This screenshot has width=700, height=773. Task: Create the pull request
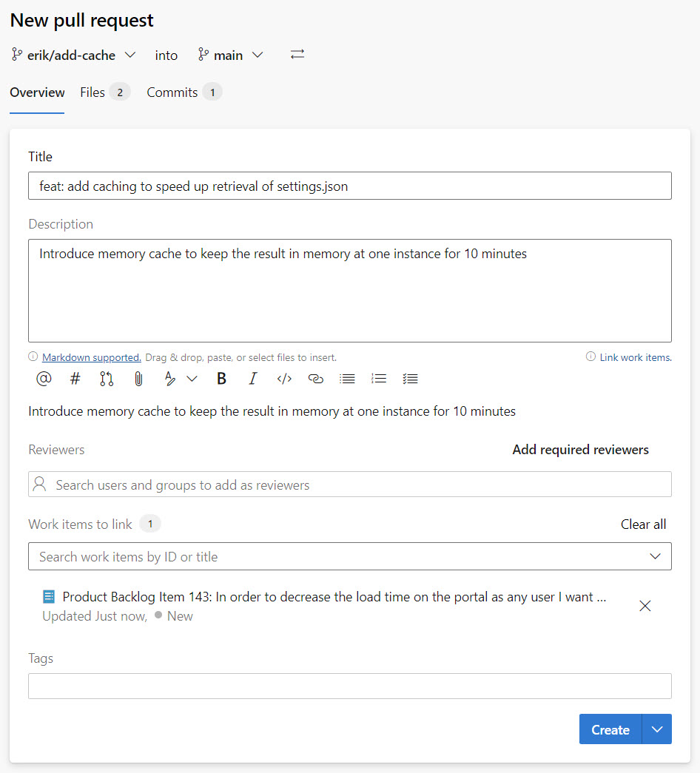[610, 729]
